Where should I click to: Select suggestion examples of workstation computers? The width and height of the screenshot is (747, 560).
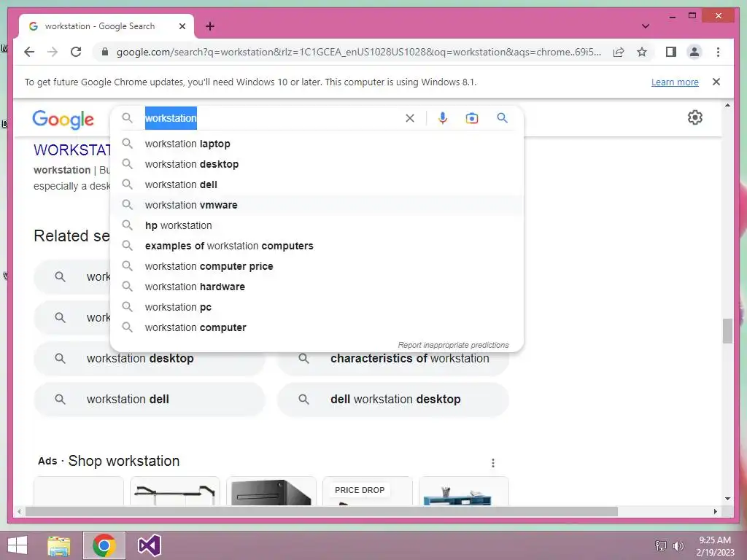tap(317, 246)
